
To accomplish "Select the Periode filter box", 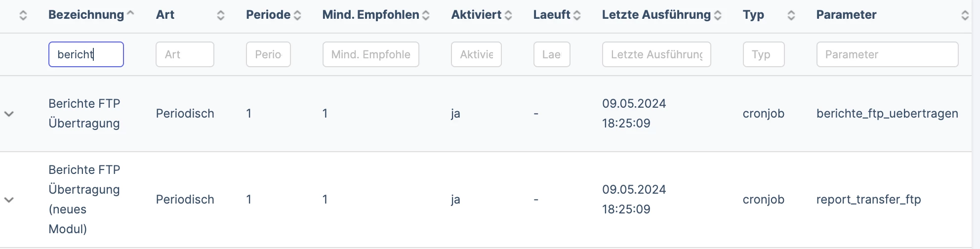I will (x=268, y=54).
